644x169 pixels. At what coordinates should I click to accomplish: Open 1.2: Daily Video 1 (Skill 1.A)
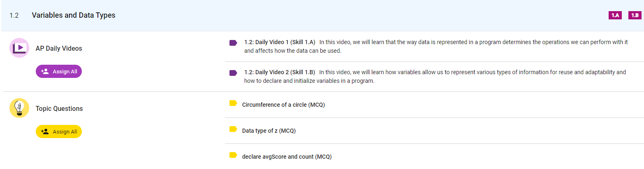coord(280,42)
